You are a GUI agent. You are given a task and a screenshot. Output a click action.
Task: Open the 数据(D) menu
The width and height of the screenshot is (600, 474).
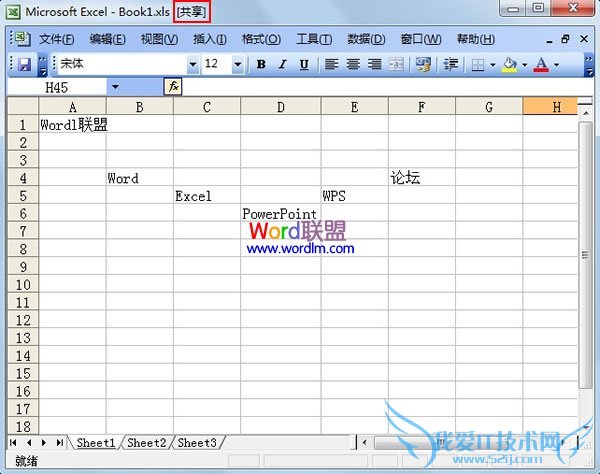(x=366, y=39)
